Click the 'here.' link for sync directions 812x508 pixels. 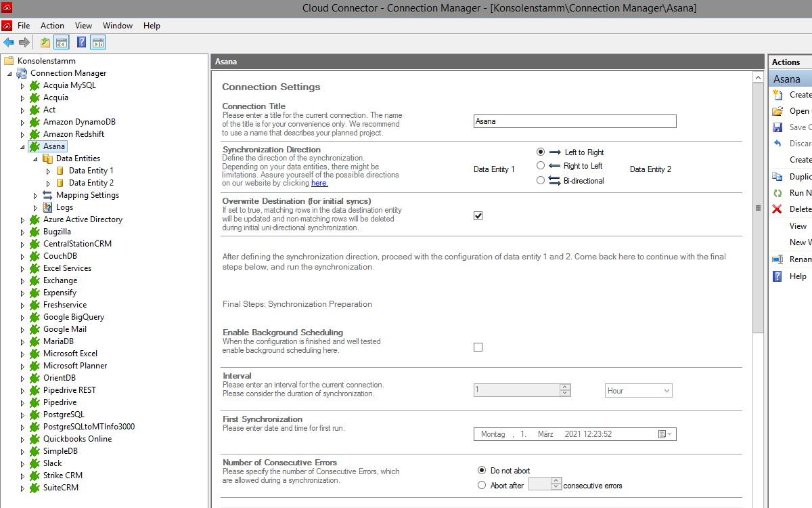coord(319,183)
